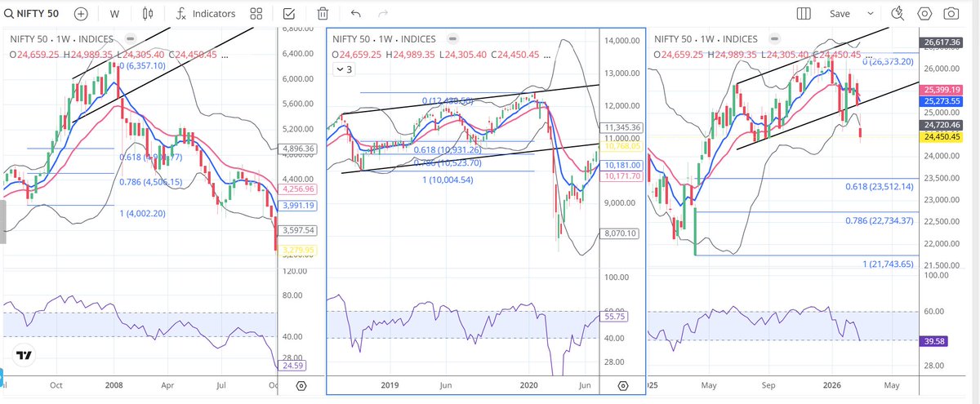Select right pane NIFTY 50 1W INDICES title
The width and height of the screenshot is (980, 404).
tap(706, 38)
